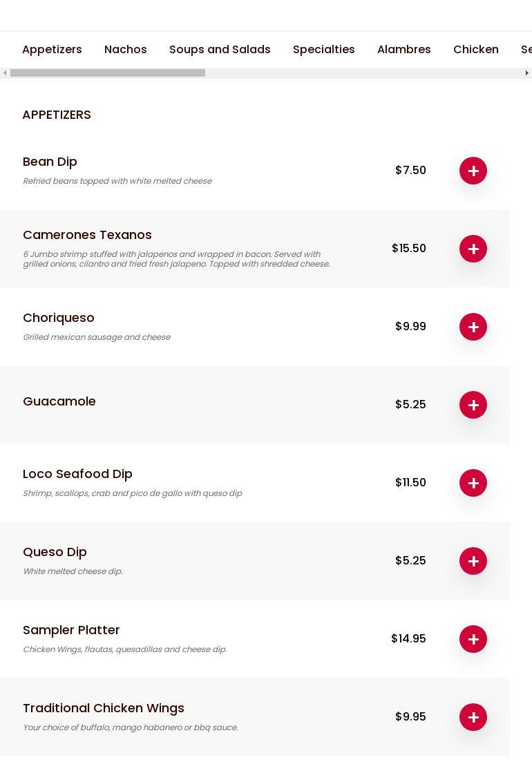Click the horizontal scrollbar thumb

pos(107,73)
